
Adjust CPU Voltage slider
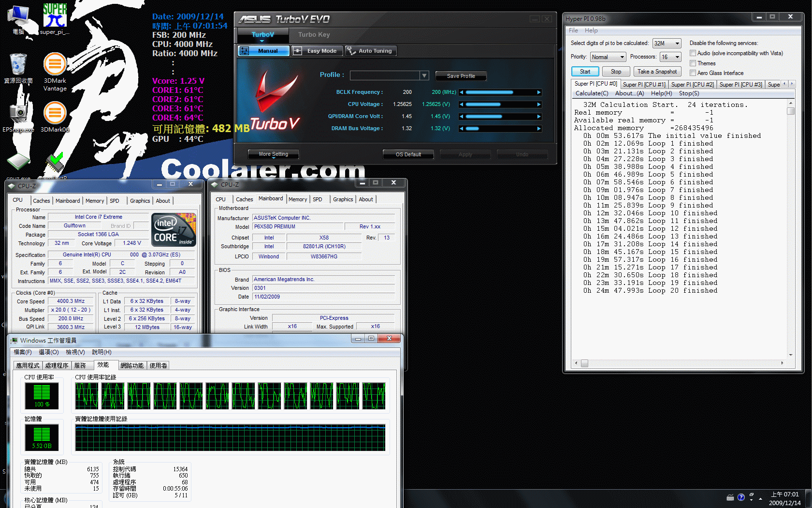tap(500, 105)
